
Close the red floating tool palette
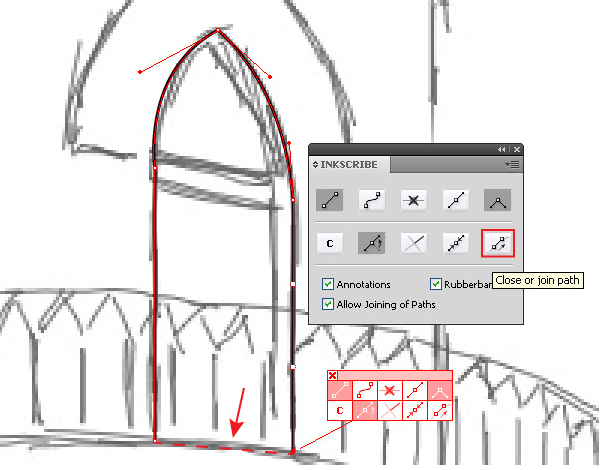click(x=333, y=375)
